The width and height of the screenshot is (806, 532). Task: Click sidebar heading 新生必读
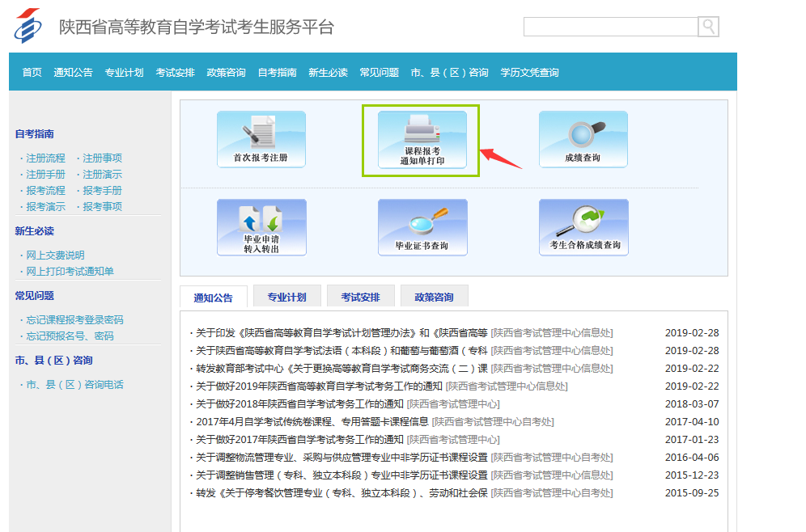tap(35, 231)
